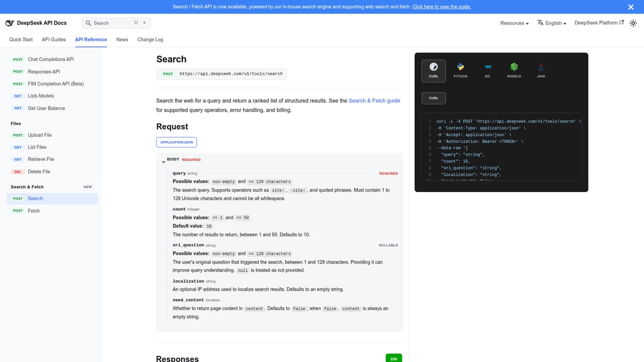This screenshot has width=644, height=362.
Task: Follow the Search & Fetch guide link
Action: pos(374,101)
